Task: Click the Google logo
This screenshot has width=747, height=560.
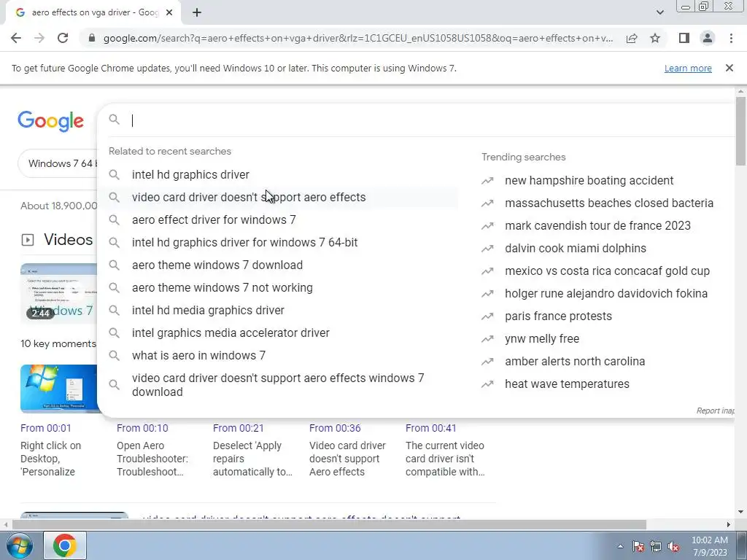Action: click(50, 120)
